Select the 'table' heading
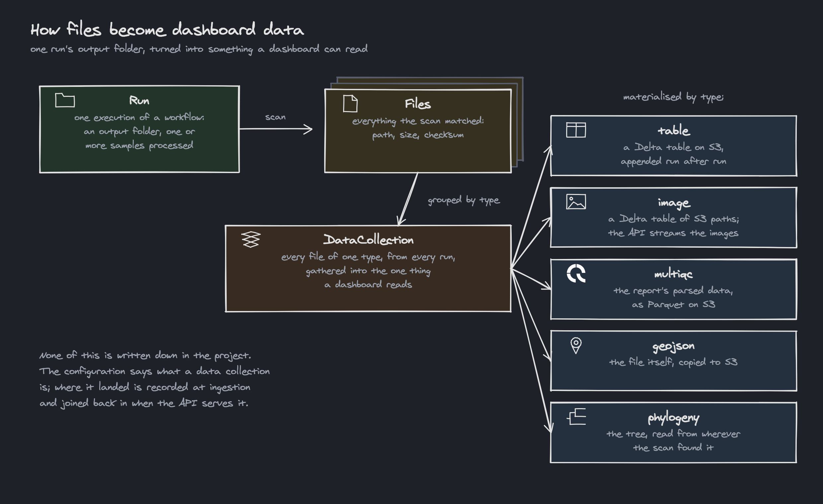Viewport: 823px width, 504px height. [673, 130]
